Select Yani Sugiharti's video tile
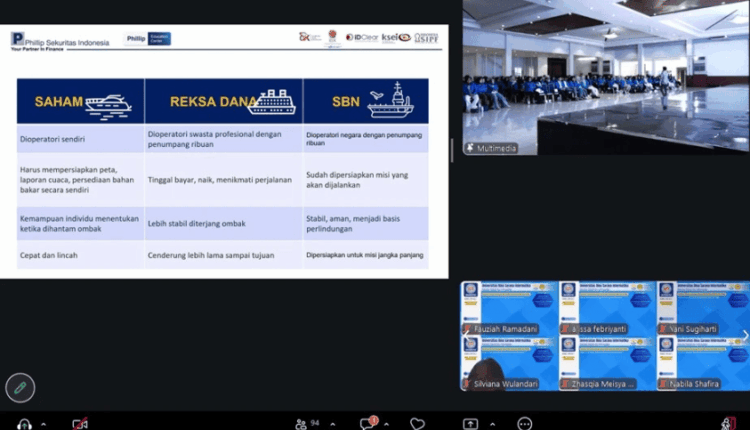Viewport: 750px width, 430px height. (x=704, y=308)
